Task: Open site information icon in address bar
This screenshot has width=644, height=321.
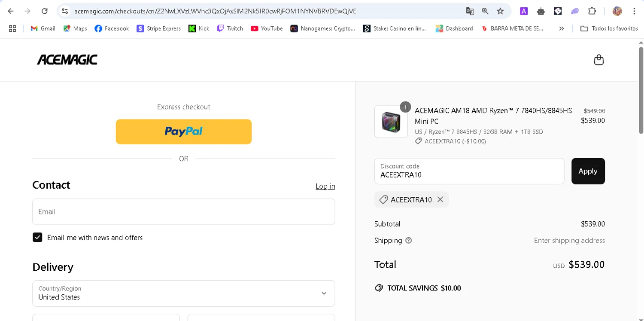Action: pos(65,11)
